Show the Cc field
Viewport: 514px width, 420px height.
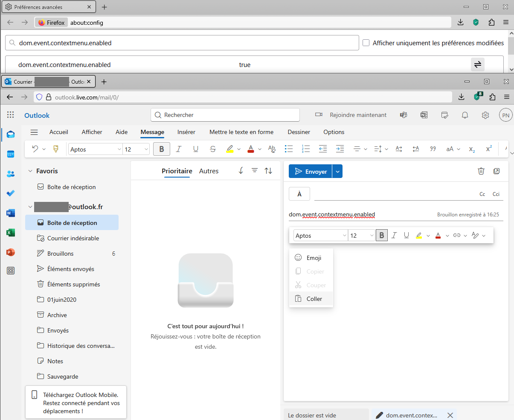[482, 194]
